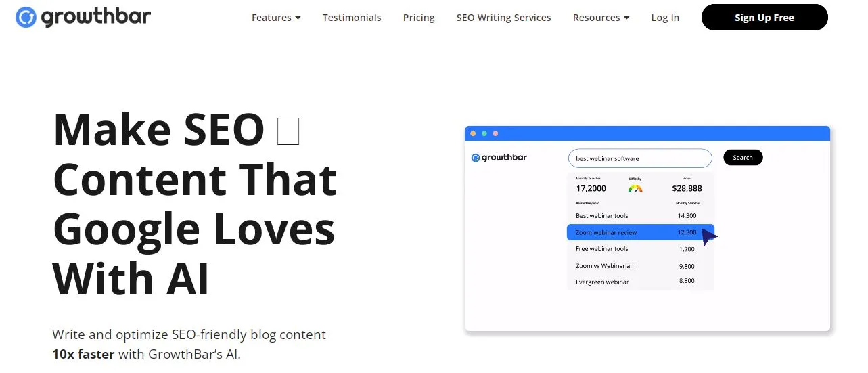Open the Features dropdown menu
The height and width of the screenshot is (373, 868).
(276, 18)
